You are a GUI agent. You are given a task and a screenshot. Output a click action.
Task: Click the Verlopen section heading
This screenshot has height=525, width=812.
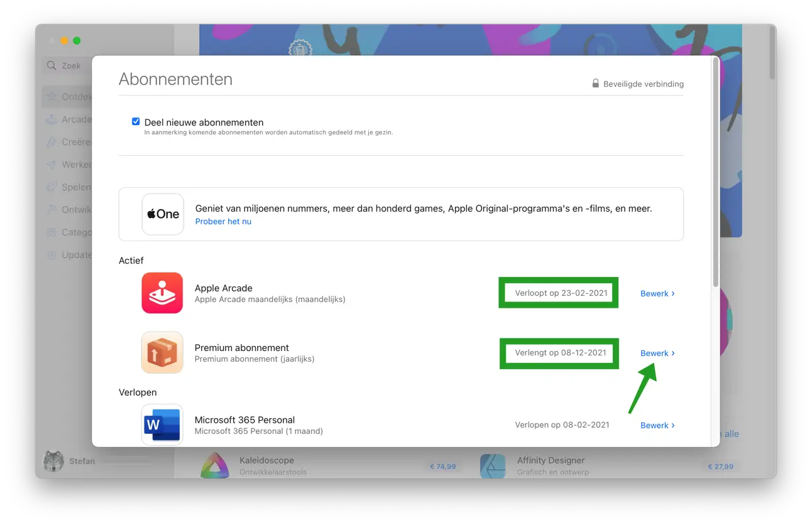(138, 392)
